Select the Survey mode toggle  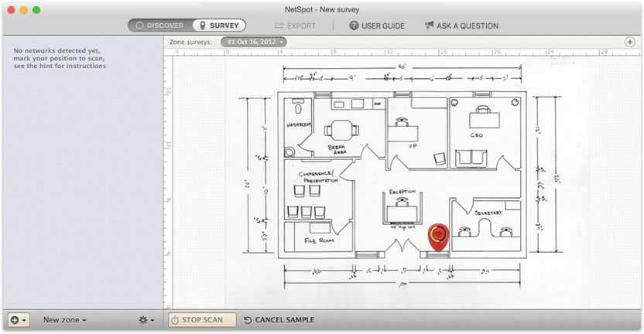point(219,26)
